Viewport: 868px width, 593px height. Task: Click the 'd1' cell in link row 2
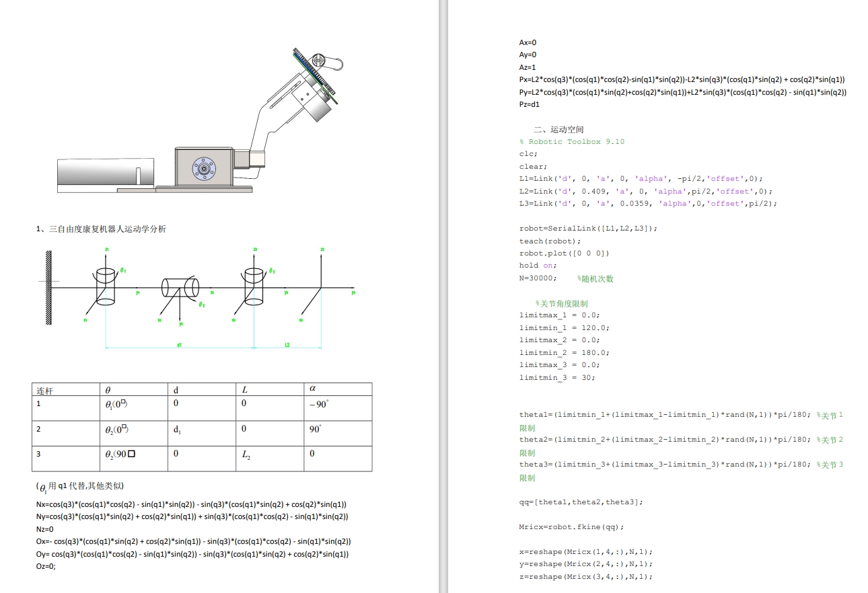(x=202, y=434)
